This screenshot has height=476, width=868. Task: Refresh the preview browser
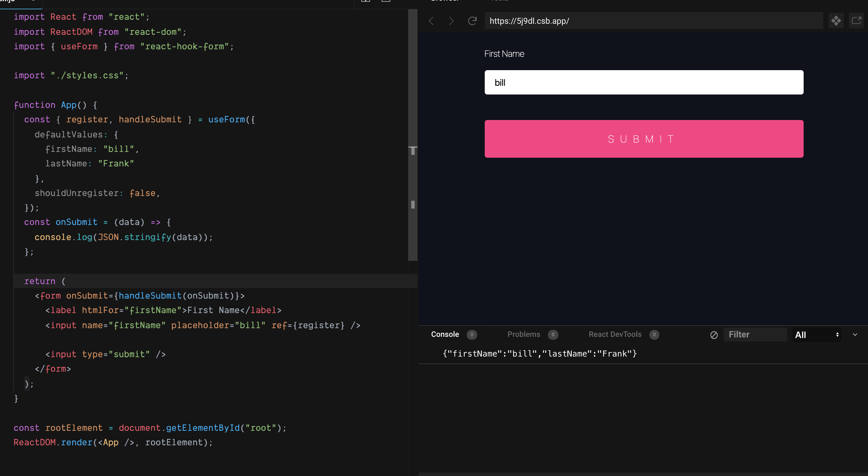472,21
